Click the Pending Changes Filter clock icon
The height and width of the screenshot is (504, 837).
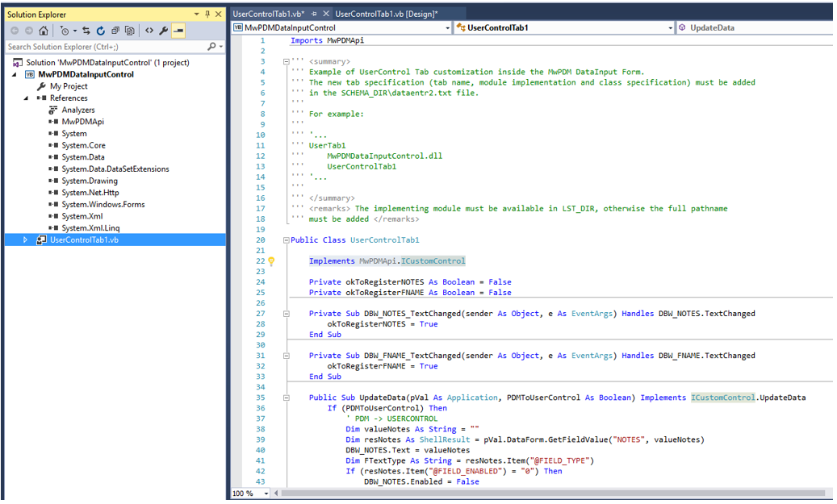click(x=65, y=31)
